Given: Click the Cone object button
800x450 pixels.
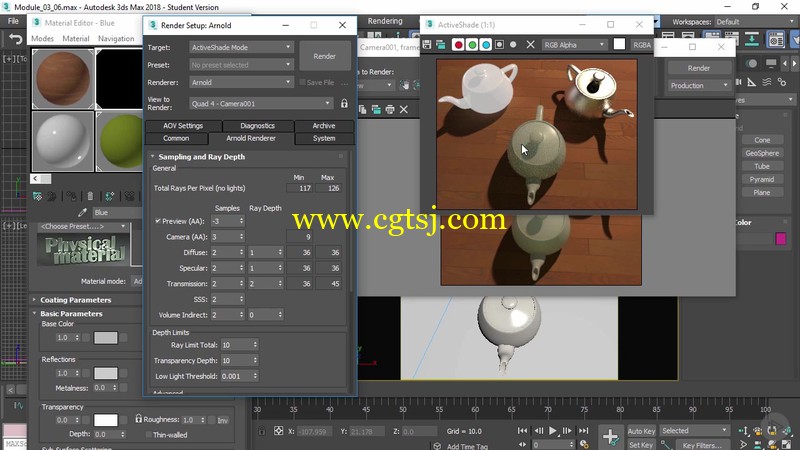Looking at the screenshot, I should click(762, 140).
